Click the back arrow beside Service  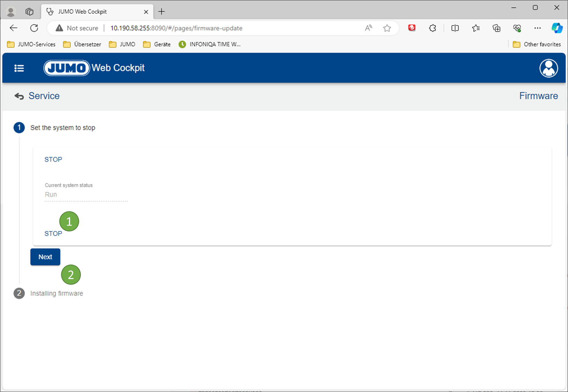[19, 96]
